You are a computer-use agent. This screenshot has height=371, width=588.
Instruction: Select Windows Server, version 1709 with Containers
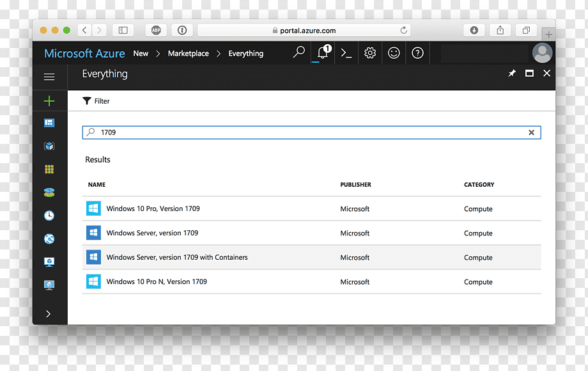(311, 257)
